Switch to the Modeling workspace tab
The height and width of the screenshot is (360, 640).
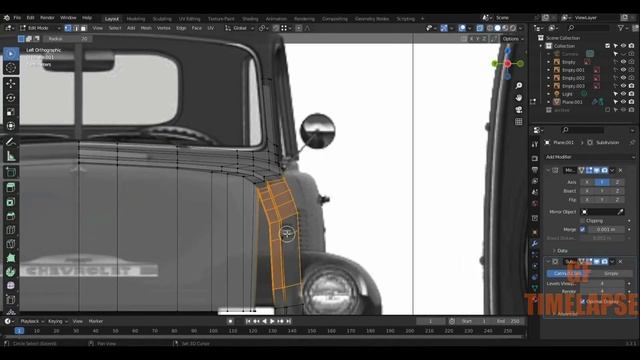click(x=136, y=19)
